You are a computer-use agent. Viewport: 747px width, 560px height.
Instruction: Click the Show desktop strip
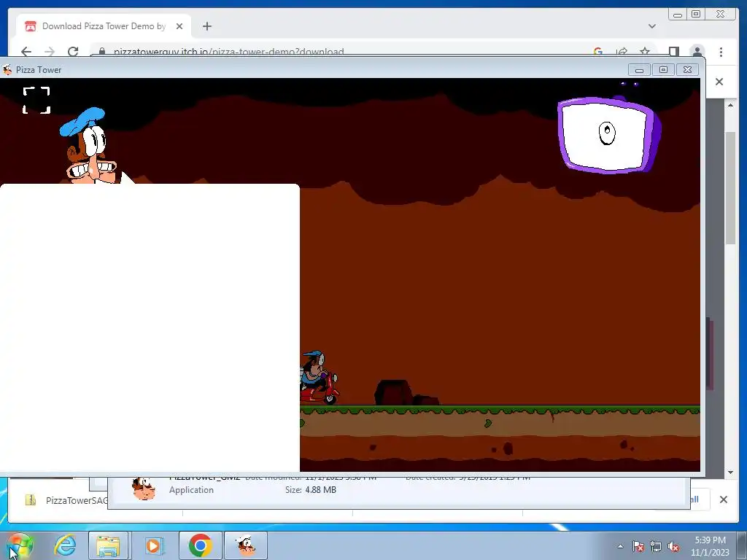click(742, 545)
